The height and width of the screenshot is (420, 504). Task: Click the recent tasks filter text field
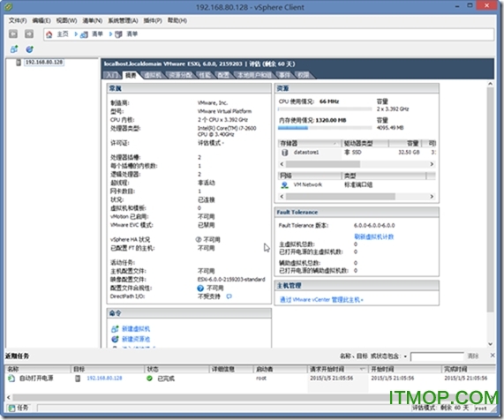(x=437, y=356)
